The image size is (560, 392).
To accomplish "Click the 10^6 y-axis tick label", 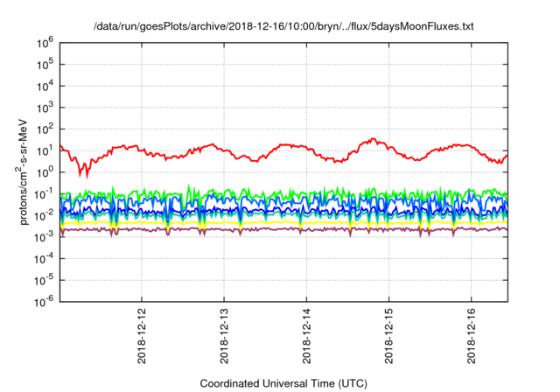I will (45, 43).
